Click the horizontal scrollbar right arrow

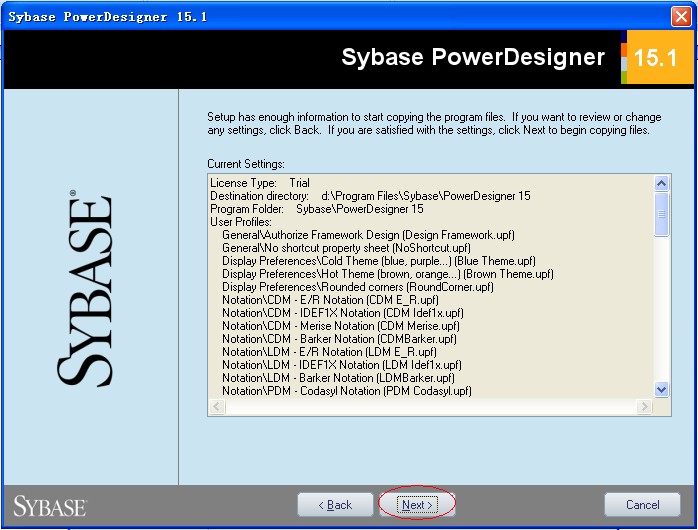point(646,407)
